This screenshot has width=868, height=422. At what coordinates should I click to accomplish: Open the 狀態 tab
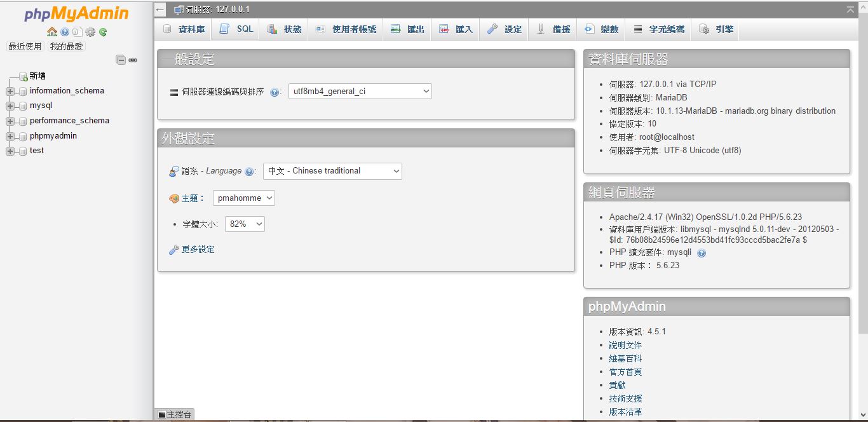coord(284,29)
